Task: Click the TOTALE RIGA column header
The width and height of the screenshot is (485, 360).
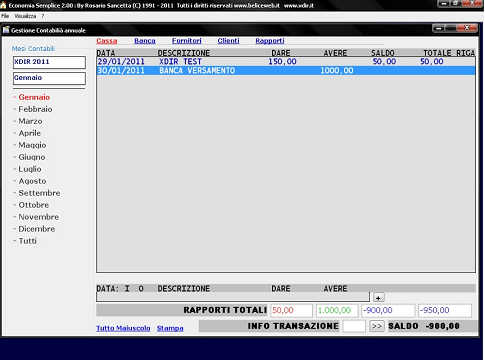Action: (449, 53)
